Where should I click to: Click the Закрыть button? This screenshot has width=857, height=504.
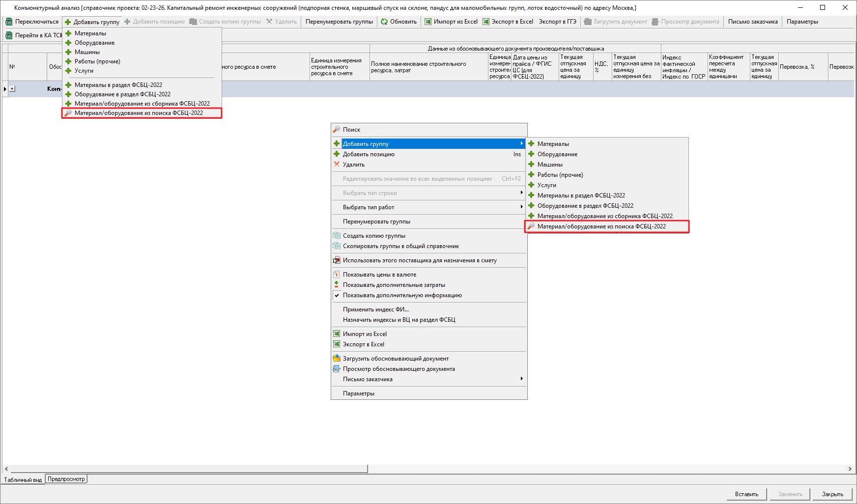832,494
